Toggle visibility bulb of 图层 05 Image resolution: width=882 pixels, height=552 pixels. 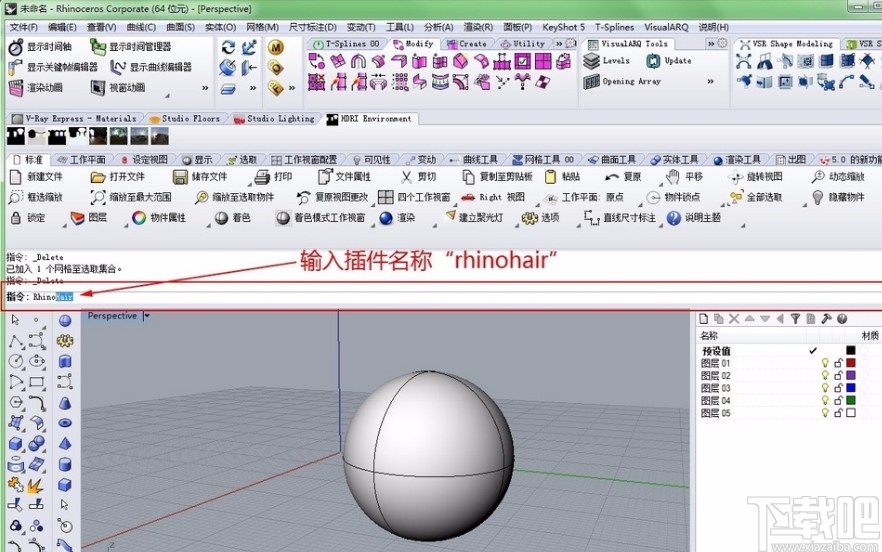pyautogui.click(x=825, y=412)
